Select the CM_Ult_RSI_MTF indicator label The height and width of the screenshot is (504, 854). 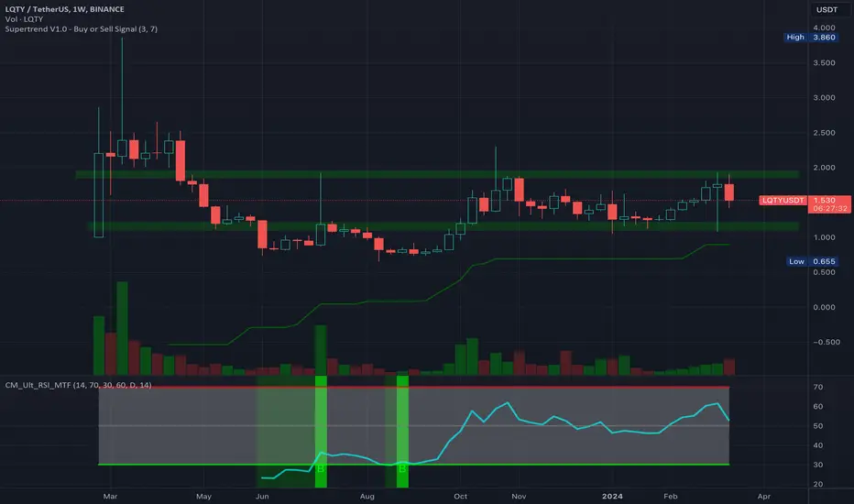coord(79,385)
